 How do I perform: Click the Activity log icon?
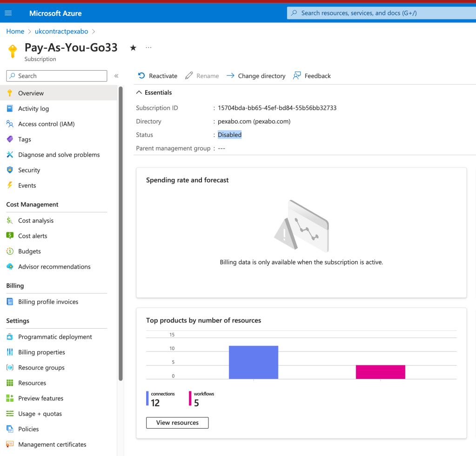[10, 108]
